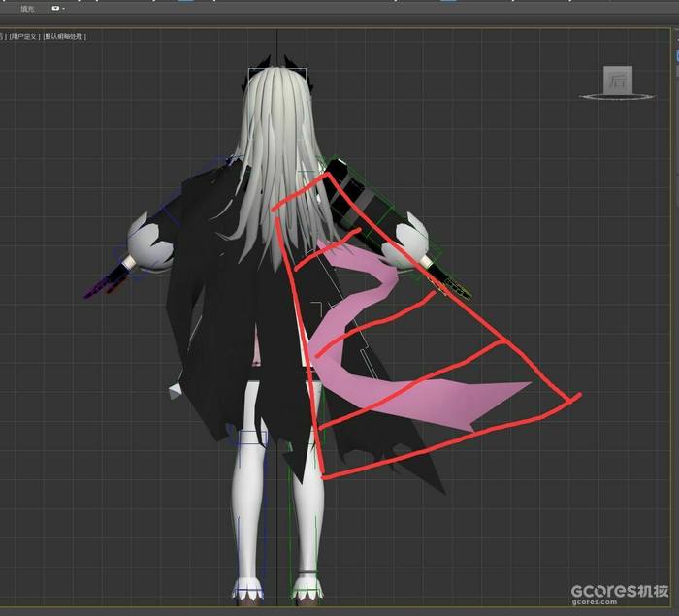Screen dimensions: 679x616
Task: Click the ViewCube back face labeled 后
Action: click(618, 81)
